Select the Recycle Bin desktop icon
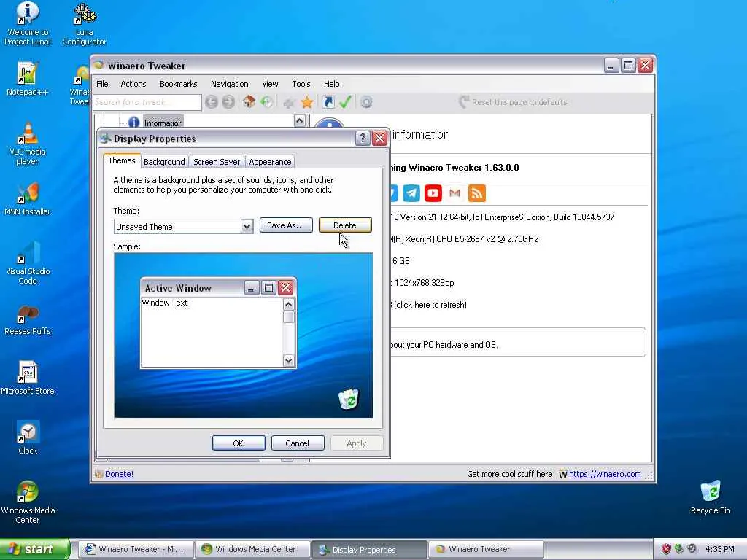The height and width of the screenshot is (560, 747). tap(711, 497)
